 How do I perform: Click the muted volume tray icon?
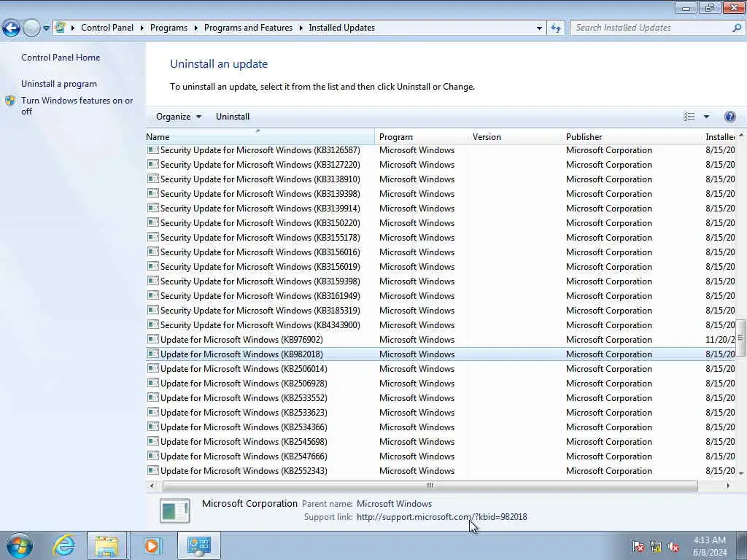(x=673, y=547)
